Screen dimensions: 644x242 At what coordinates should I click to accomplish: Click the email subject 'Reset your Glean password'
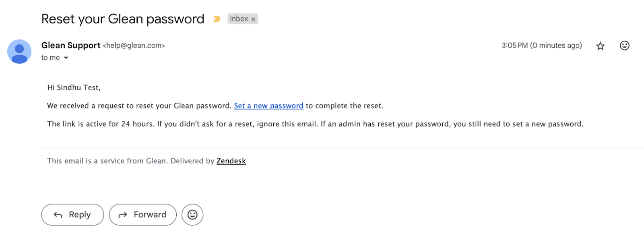122,19
